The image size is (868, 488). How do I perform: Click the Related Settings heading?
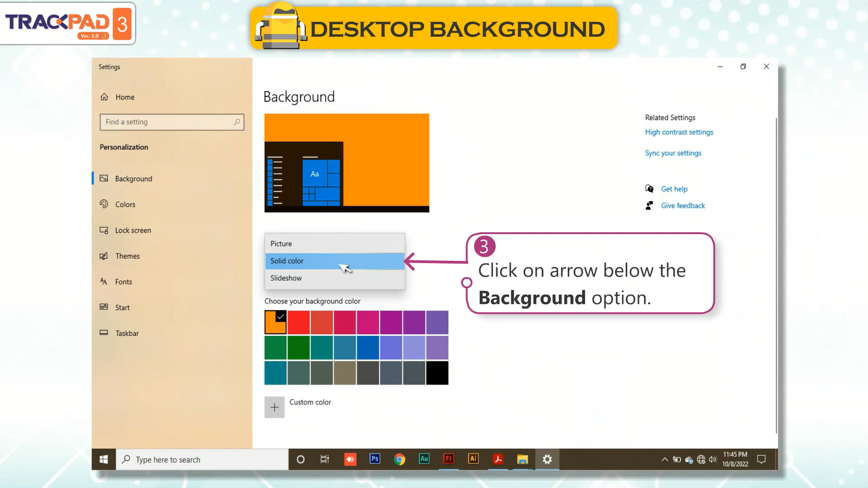click(x=670, y=118)
